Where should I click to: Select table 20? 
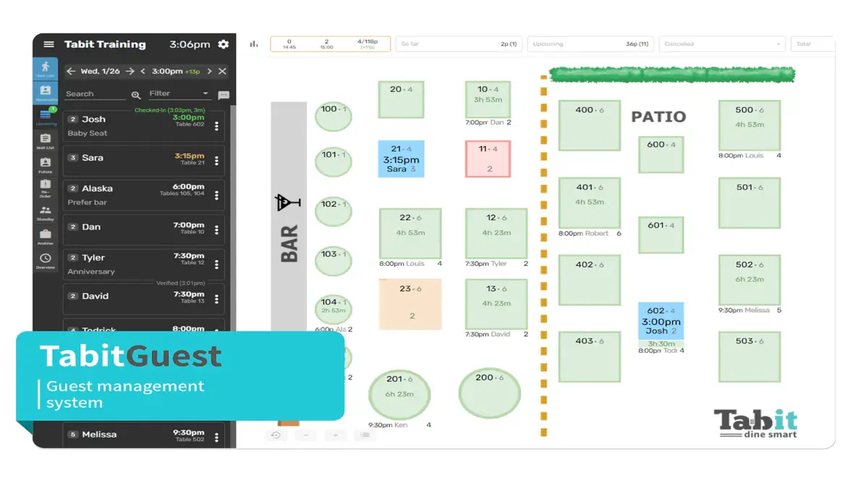coord(401,100)
